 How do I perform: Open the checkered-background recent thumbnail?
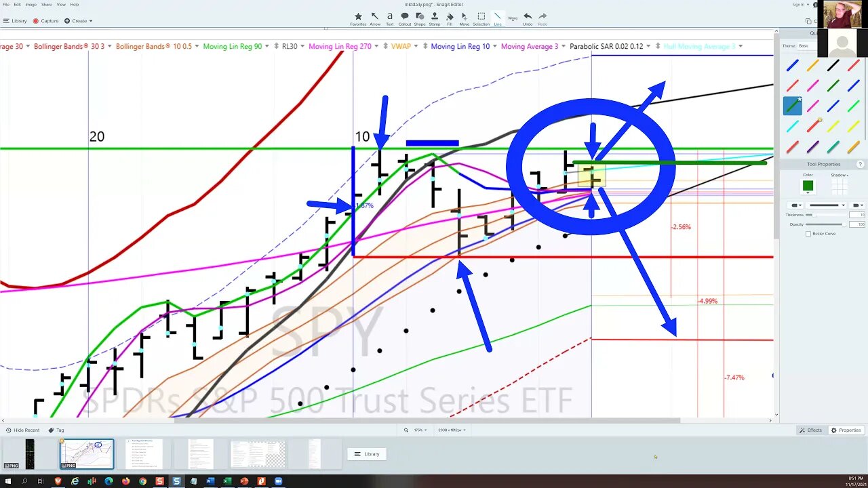tap(258, 453)
